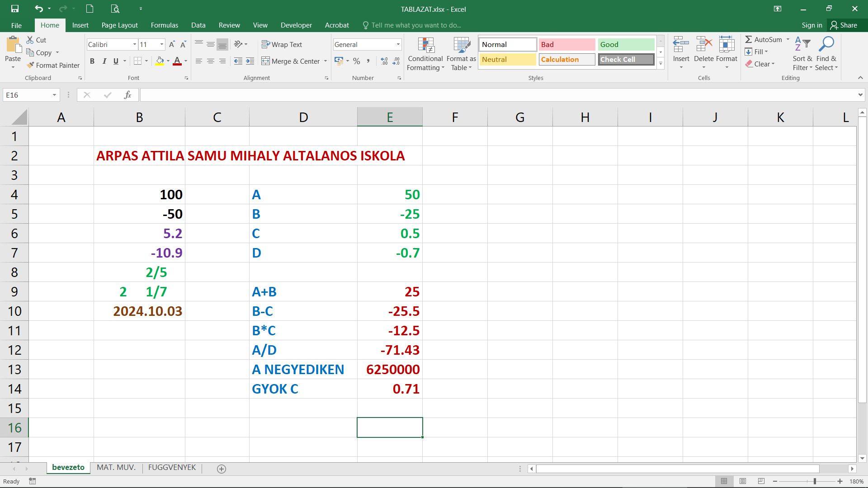Click the Conditional Formatting icon
The height and width of the screenshot is (488, 868).
point(425,45)
